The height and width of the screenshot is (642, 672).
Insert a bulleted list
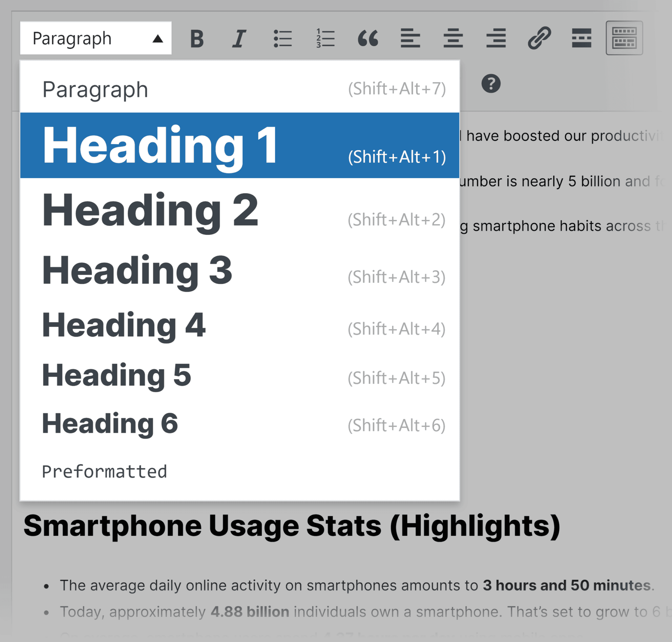point(283,38)
